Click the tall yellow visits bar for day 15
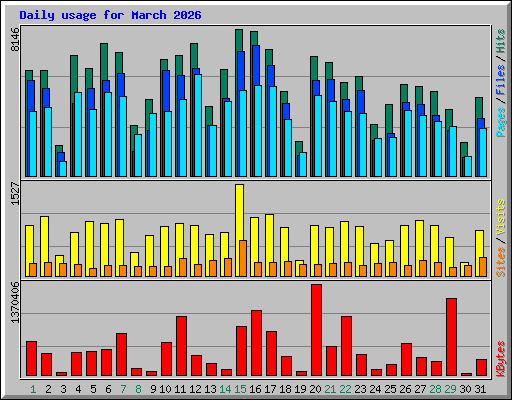Screen dimensions: 512x400 pos(239,230)
